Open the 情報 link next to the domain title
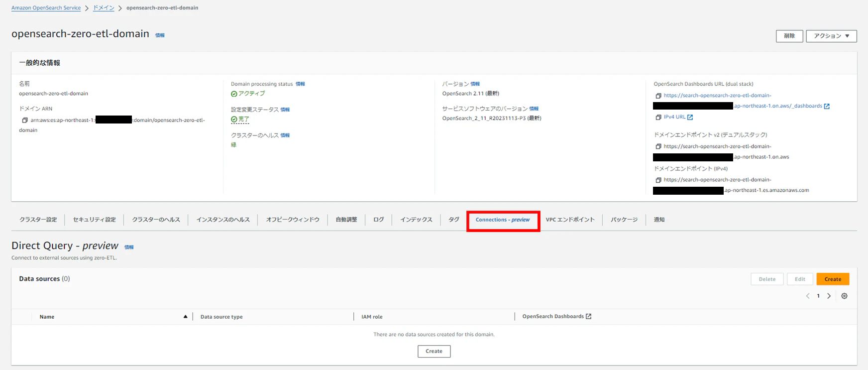 coord(160,35)
